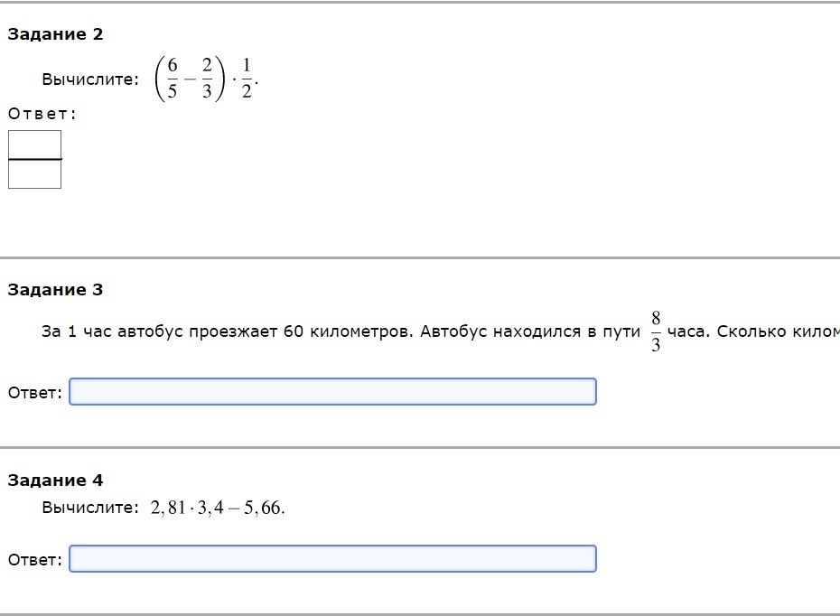Click the Ответ label beside Задание 3 field
This screenshot has width=840, height=616.
[35, 393]
